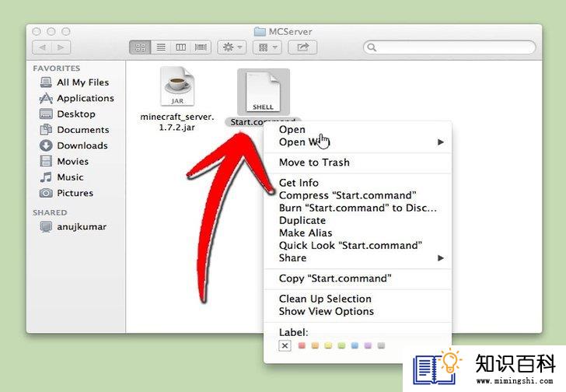Select anujkumar shared computer
The height and width of the screenshot is (392, 566).
[73, 227]
